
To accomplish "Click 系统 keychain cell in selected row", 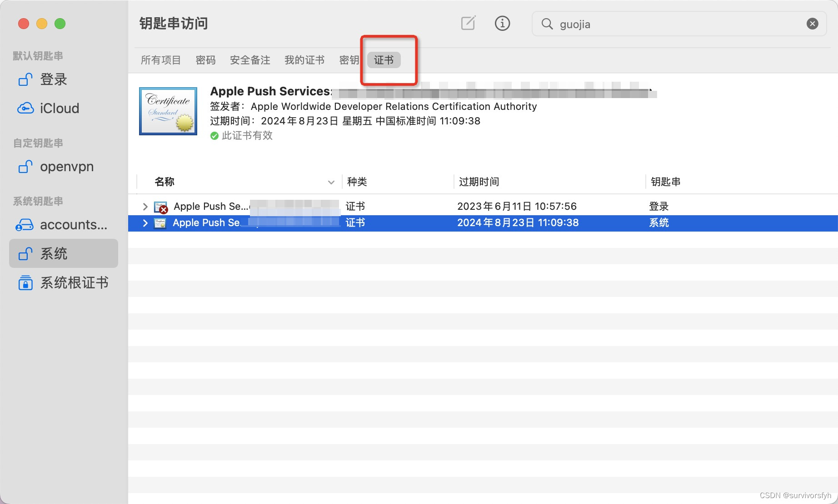I will (659, 222).
